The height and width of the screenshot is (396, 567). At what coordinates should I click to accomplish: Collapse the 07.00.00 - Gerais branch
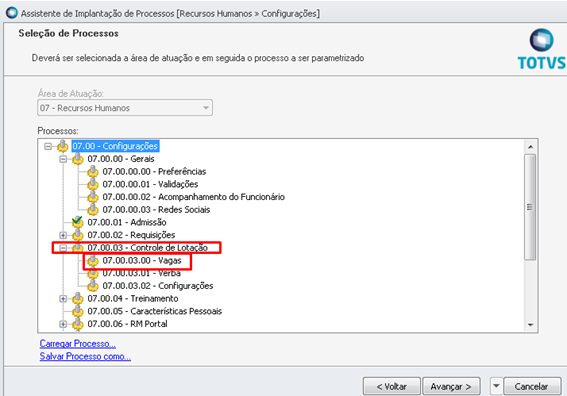click(x=63, y=159)
